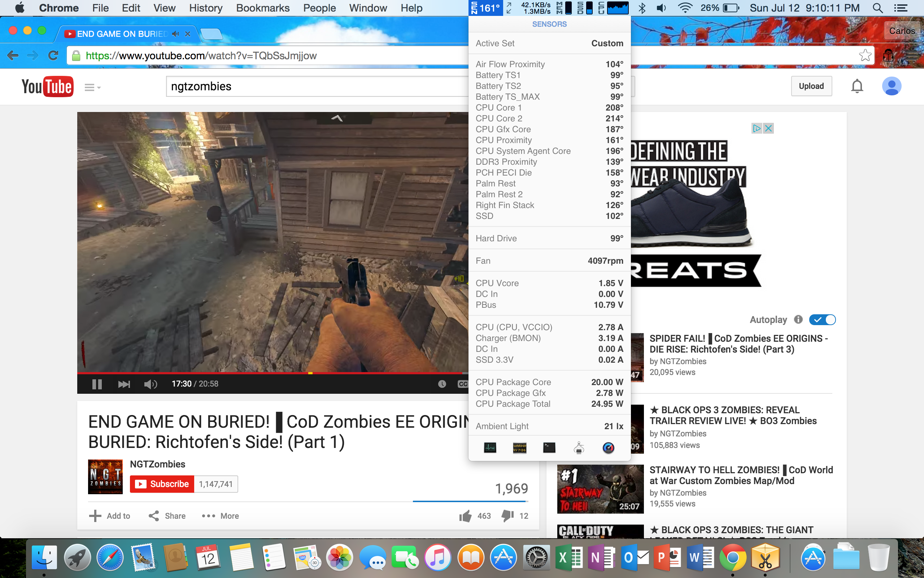Click the YouTube logo

tap(47, 86)
